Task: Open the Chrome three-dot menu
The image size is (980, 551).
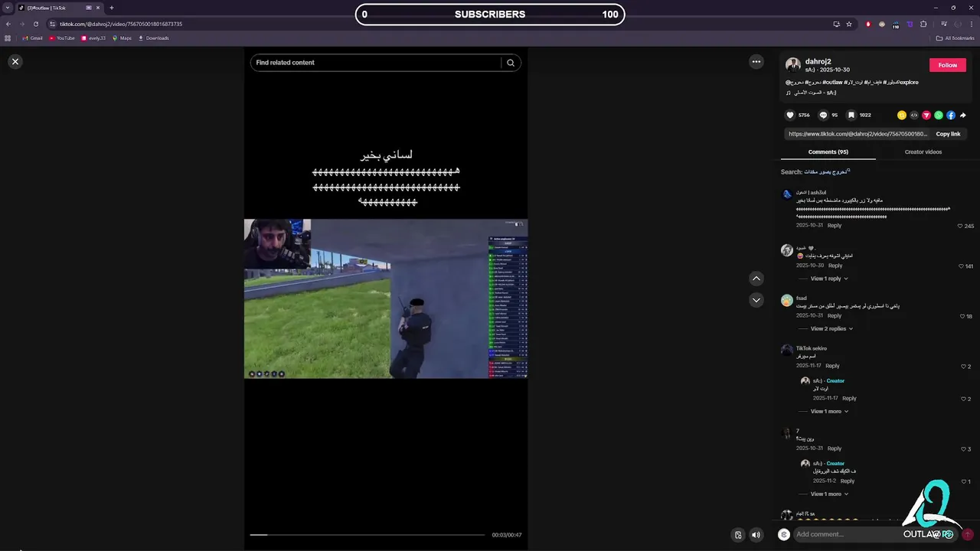Action: (x=972, y=24)
